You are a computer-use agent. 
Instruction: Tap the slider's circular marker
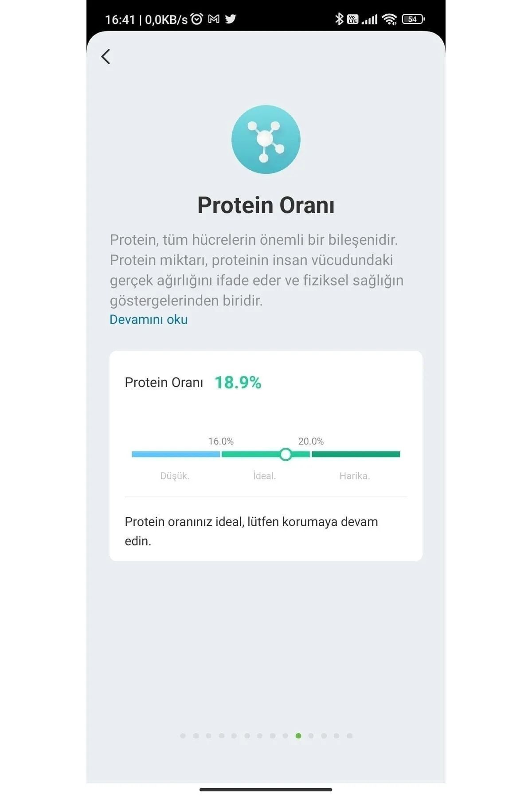point(286,454)
